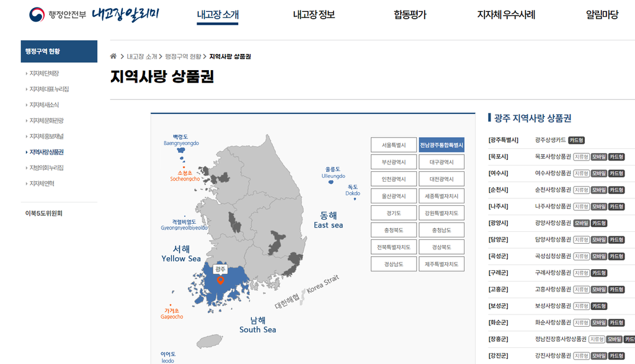Select 지역사랑상품권 in the sidebar

point(46,153)
